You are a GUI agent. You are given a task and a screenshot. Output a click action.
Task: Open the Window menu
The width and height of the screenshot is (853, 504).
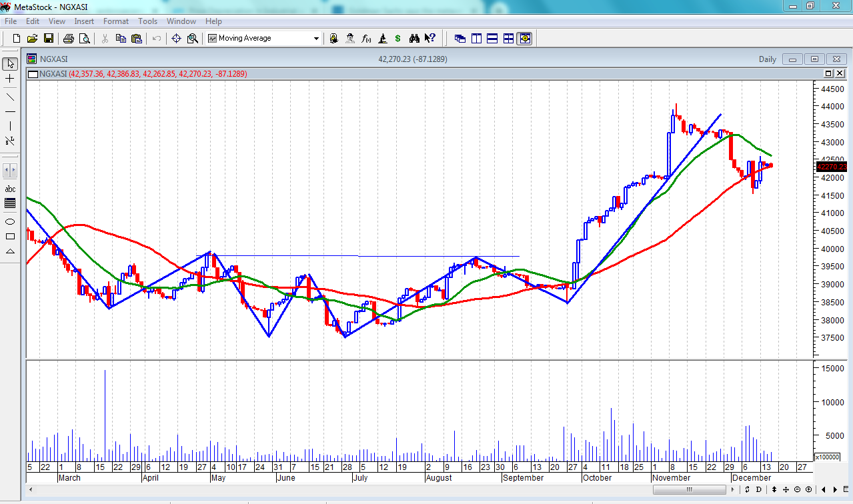[x=181, y=21]
